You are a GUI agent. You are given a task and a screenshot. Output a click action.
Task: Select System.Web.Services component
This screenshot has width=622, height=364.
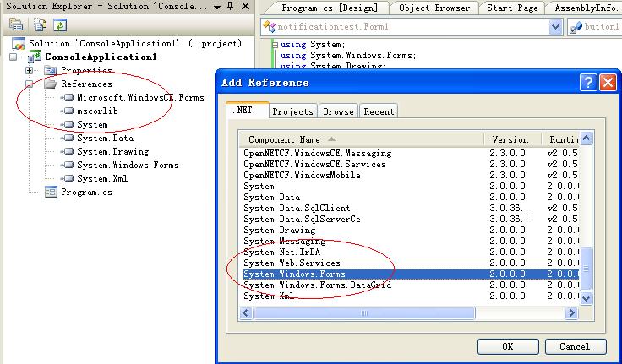[411, 263]
